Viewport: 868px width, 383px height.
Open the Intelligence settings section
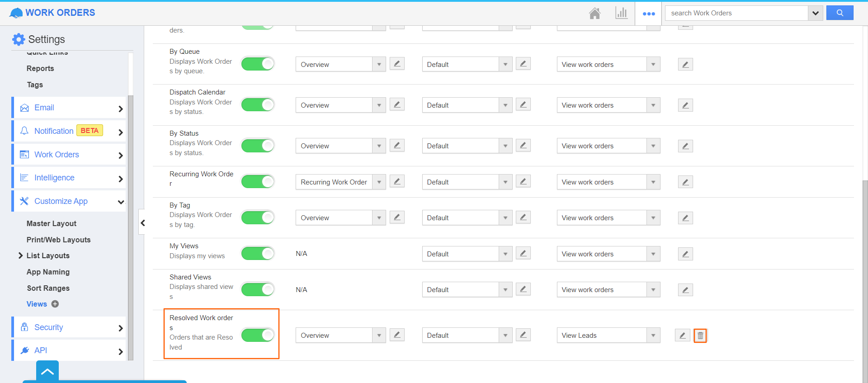pos(69,178)
